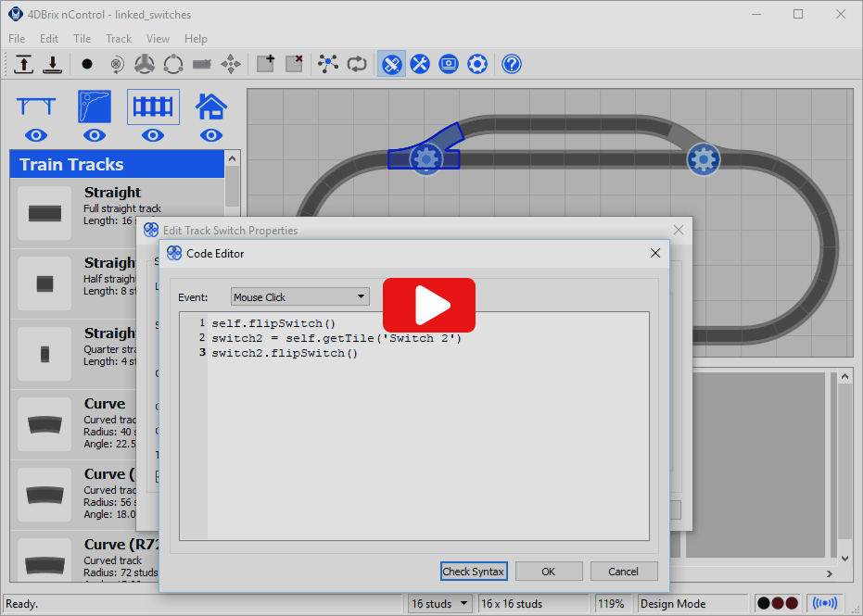Click the network nodes toolbar icon
The width and height of the screenshot is (863, 616).
click(328, 64)
